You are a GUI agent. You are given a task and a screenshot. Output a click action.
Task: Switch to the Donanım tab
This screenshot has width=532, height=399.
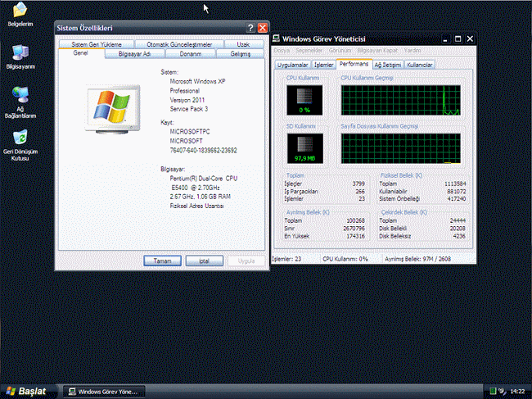click(191, 54)
